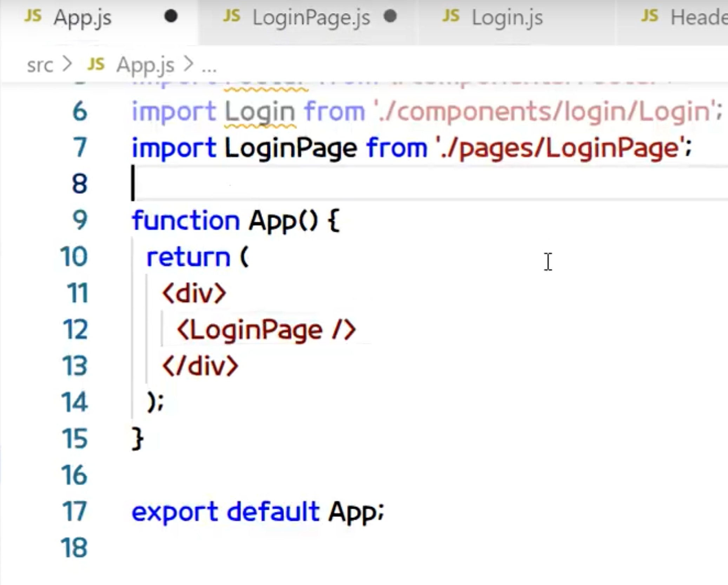Click the closing brace on line 15
This screenshot has height=585, width=728.
click(x=137, y=438)
